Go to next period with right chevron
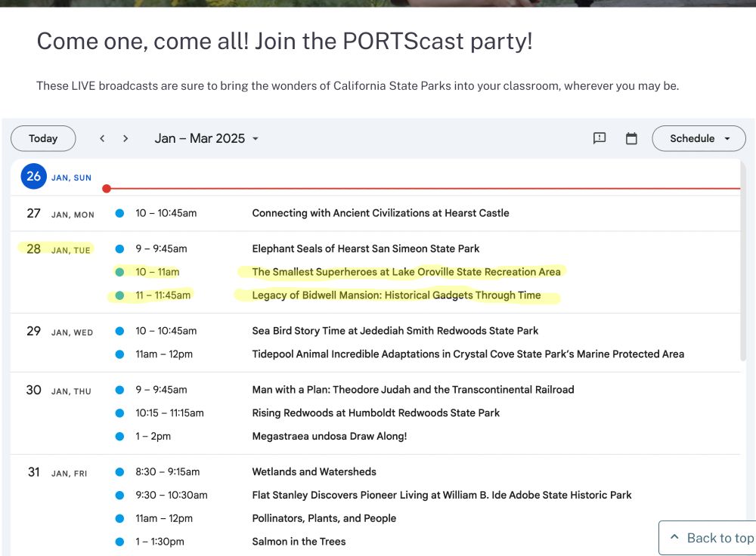The image size is (756, 556). (125, 139)
